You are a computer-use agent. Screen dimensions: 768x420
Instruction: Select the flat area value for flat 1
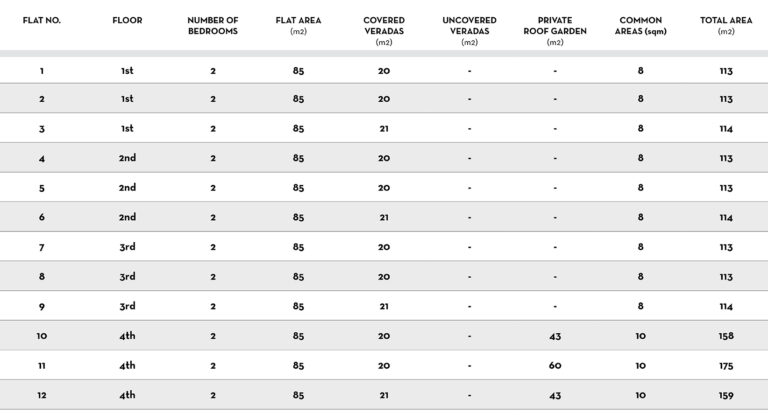click(298, 71)
